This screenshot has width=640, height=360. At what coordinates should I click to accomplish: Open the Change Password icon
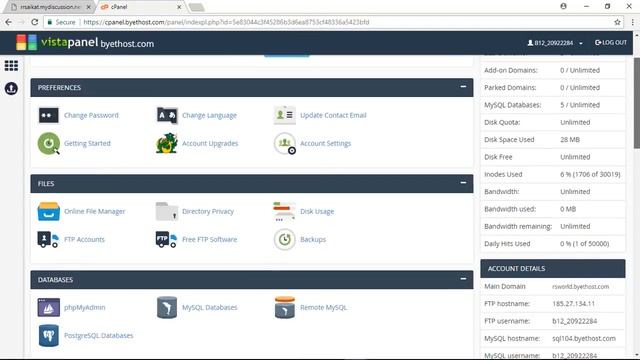coord(49,116)
